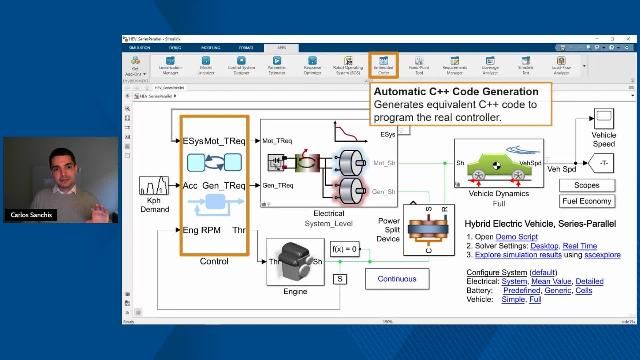Click the Vehicle Speed scope block

(x=604, y=119)
